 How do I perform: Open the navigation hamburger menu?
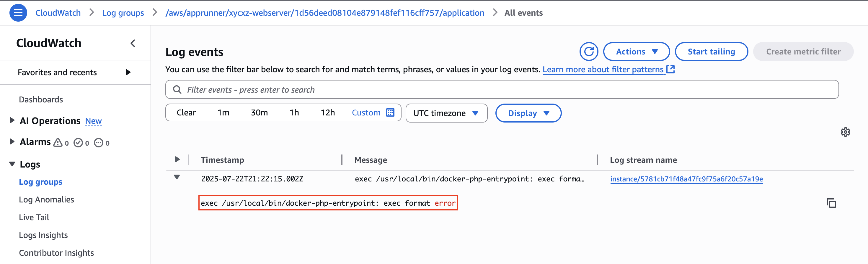18,12
